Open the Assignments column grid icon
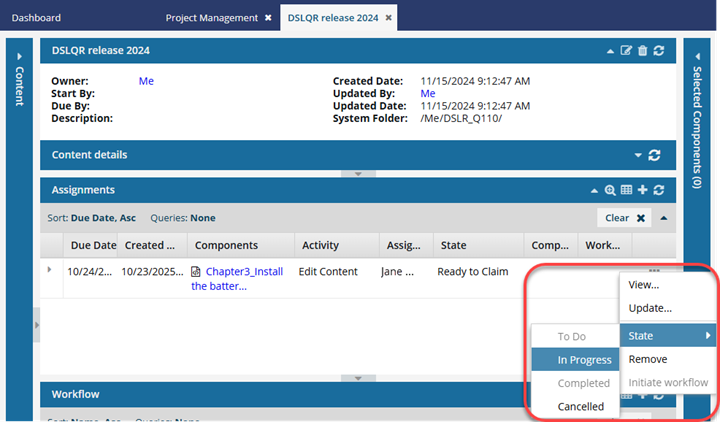The height and width of the screenshot is (422, 720). [x=626, y=190]
